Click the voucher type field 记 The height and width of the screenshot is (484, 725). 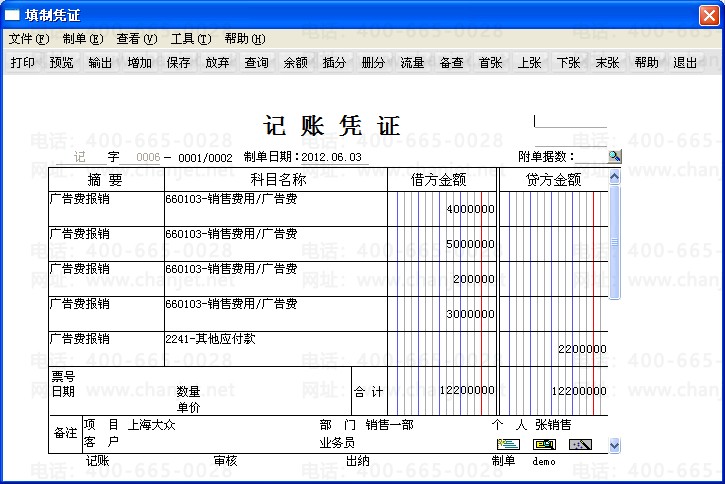pyautogui.click(x=80, y=157)
